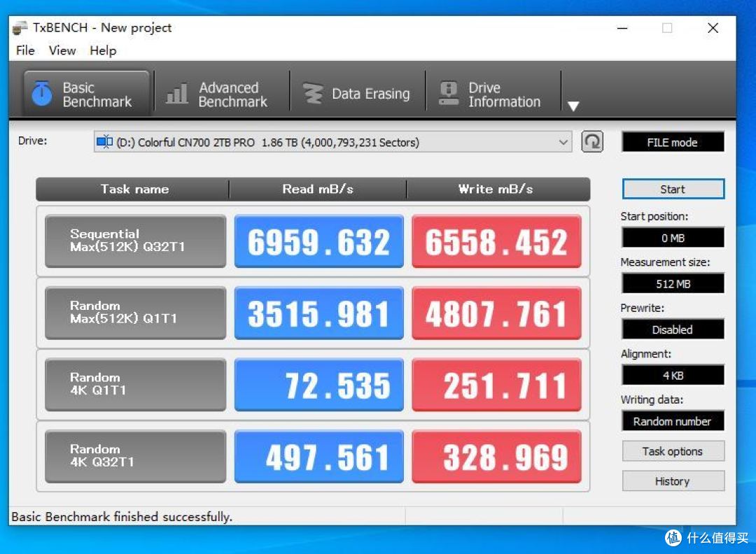
Task: Click the Start button
Action: click(x=673, y=189)
